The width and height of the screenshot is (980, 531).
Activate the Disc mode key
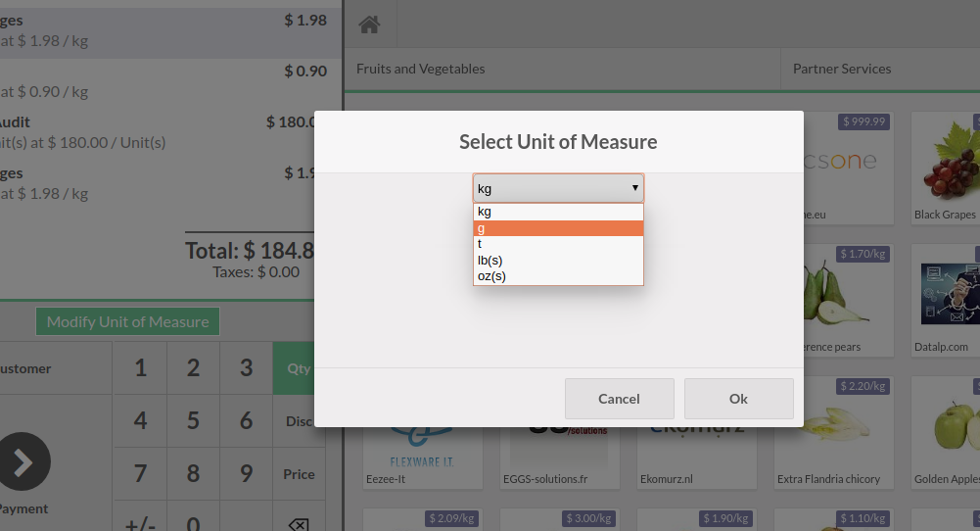[299, 421]
